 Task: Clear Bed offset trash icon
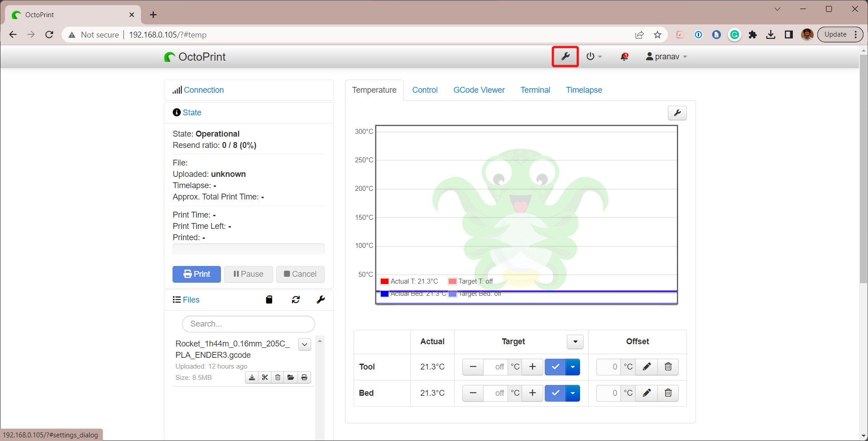click(668, 393)
